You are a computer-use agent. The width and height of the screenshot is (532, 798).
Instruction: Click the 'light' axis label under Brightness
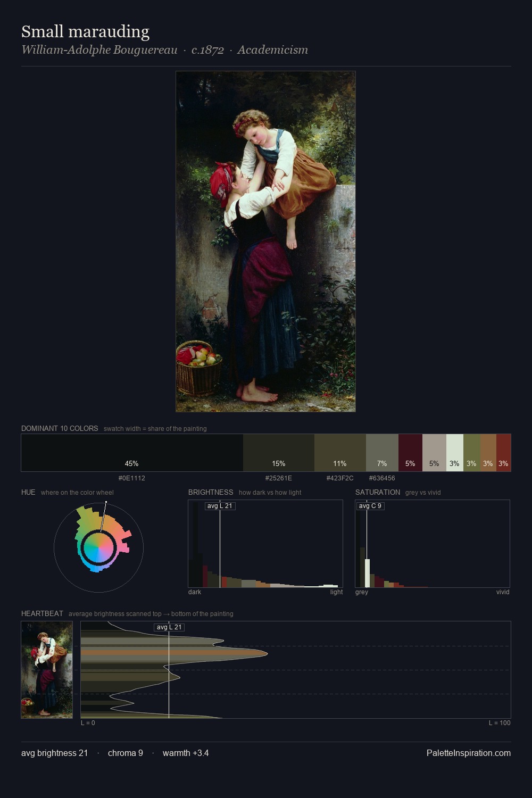tap(336, 592)
